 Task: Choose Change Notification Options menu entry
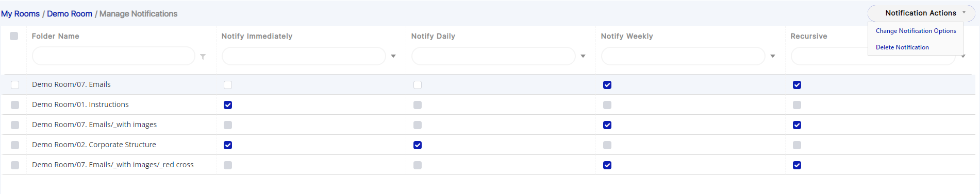point(916,31)
